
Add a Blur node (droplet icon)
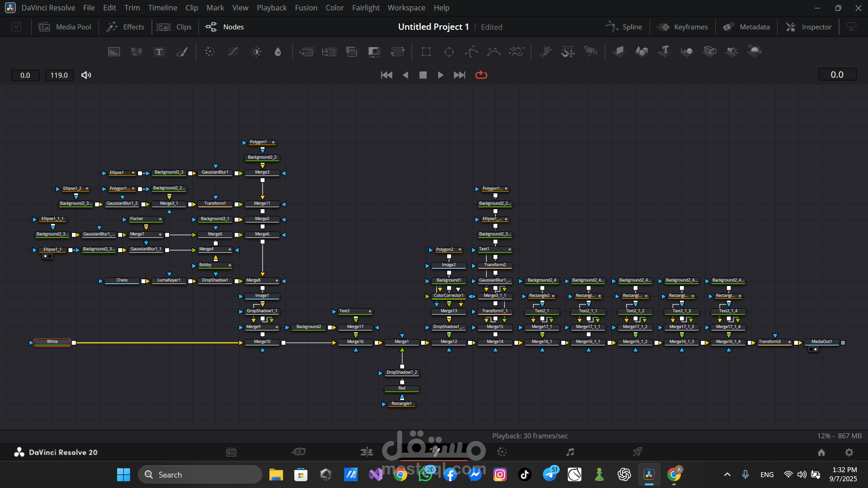coord(278,52)
